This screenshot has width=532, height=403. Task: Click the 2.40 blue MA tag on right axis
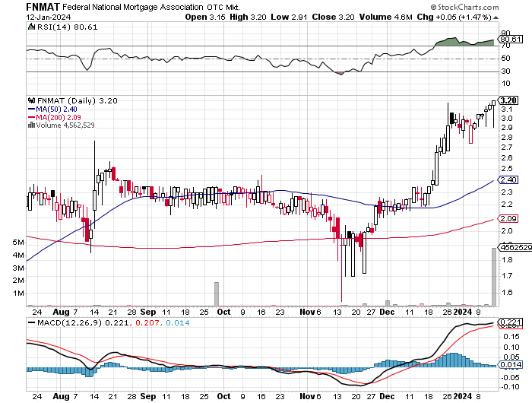508,179
